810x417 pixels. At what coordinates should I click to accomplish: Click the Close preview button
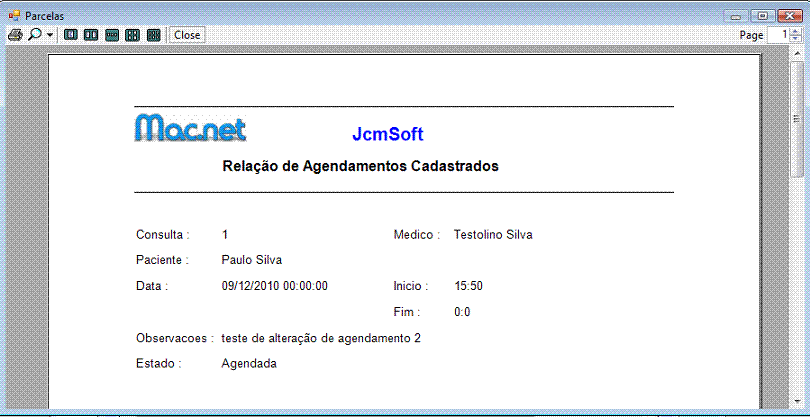(187, 35)
